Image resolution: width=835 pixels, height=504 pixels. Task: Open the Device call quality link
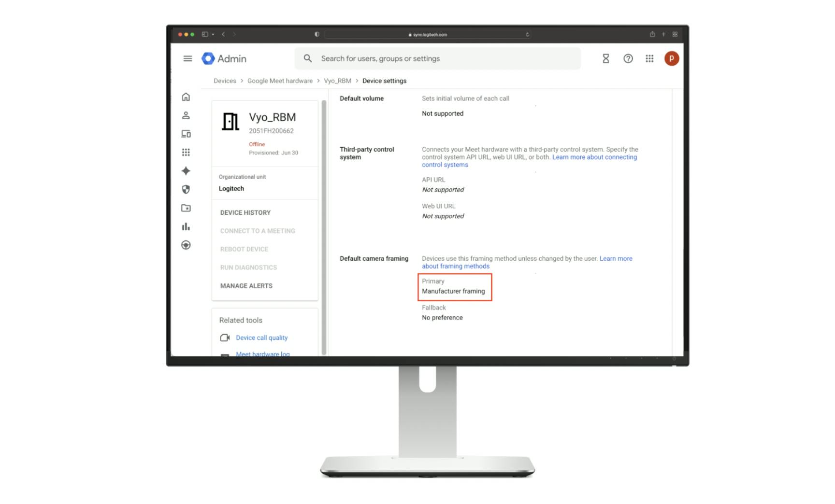coord(261,337)
